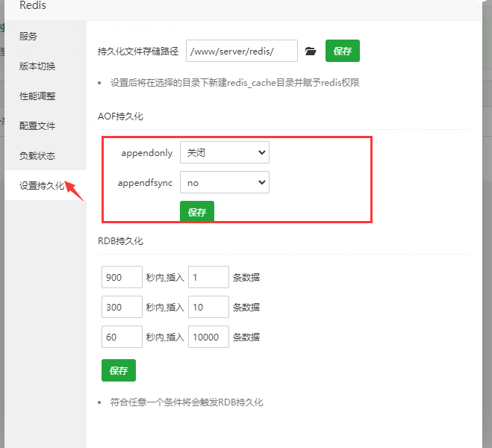The image size is (492, 448).
Task: Click the appendonly label
Action: click(x=147, y=153)
